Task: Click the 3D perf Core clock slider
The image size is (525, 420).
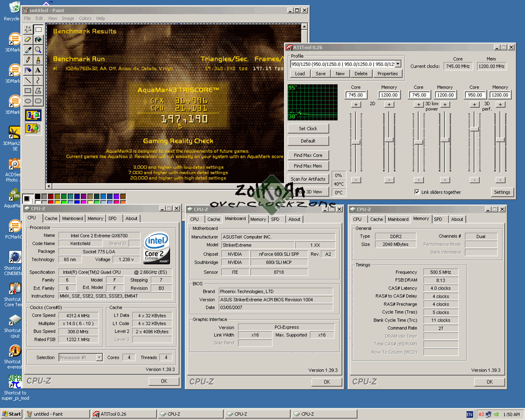Action: coord(474,129)
